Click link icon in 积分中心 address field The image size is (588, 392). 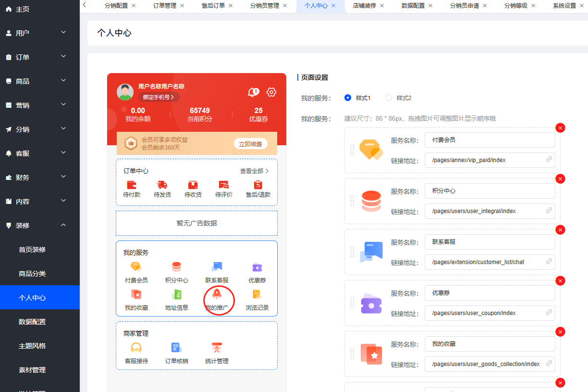[549, 210]
